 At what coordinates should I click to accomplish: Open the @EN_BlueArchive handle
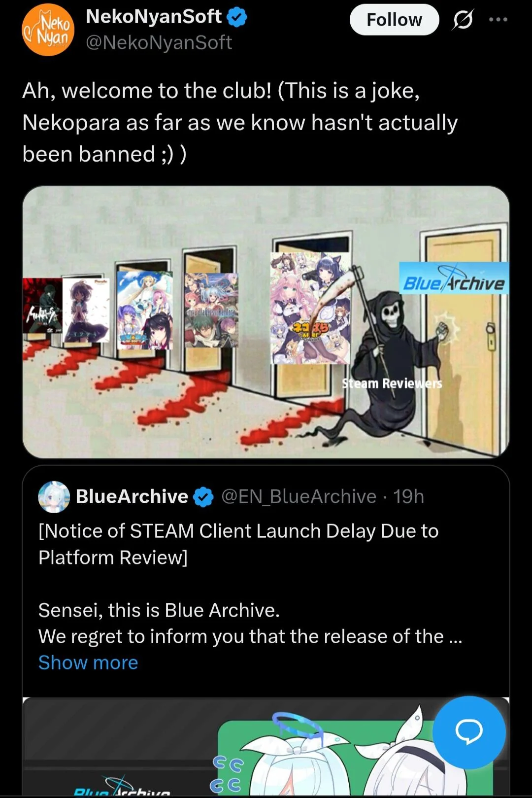pos(299,497)
